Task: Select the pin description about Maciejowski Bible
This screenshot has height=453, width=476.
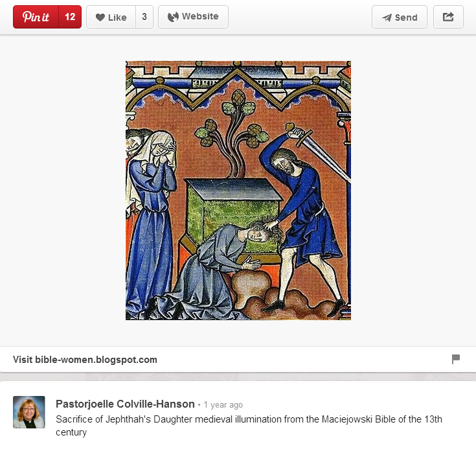Action: (x=249, y=426)
